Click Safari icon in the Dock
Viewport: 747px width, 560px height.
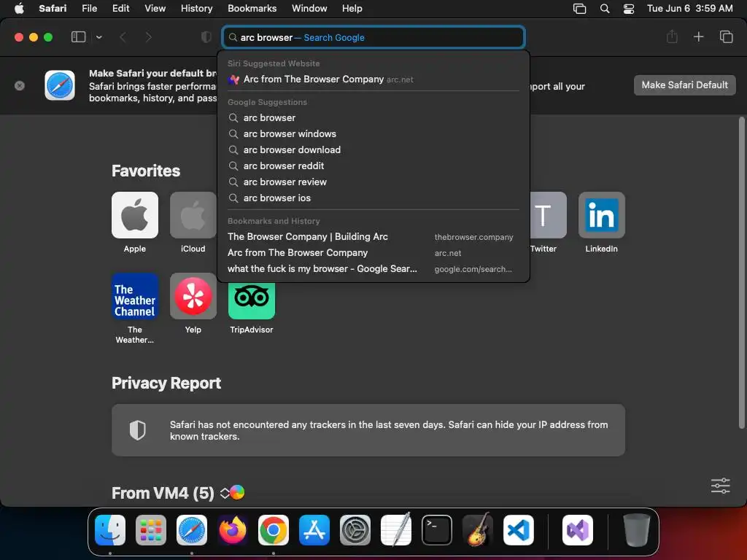tap(192, 530)
